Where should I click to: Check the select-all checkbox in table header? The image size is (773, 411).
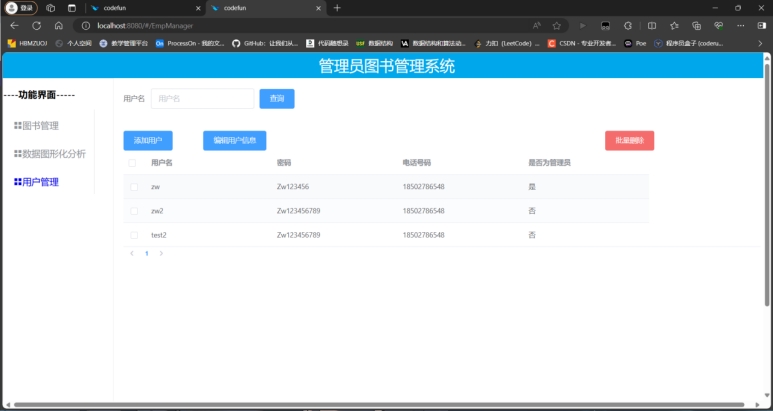[x=133, y=162]
